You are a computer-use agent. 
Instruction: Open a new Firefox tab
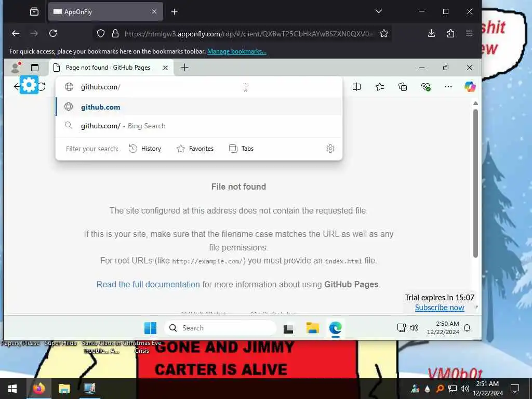pos(175,12)
